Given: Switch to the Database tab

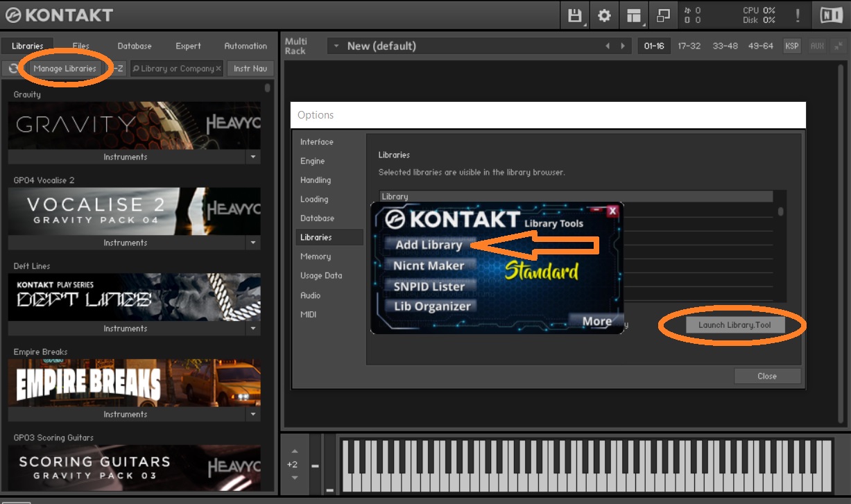Looking at the screenshot, I should click(x=135, y=46).
